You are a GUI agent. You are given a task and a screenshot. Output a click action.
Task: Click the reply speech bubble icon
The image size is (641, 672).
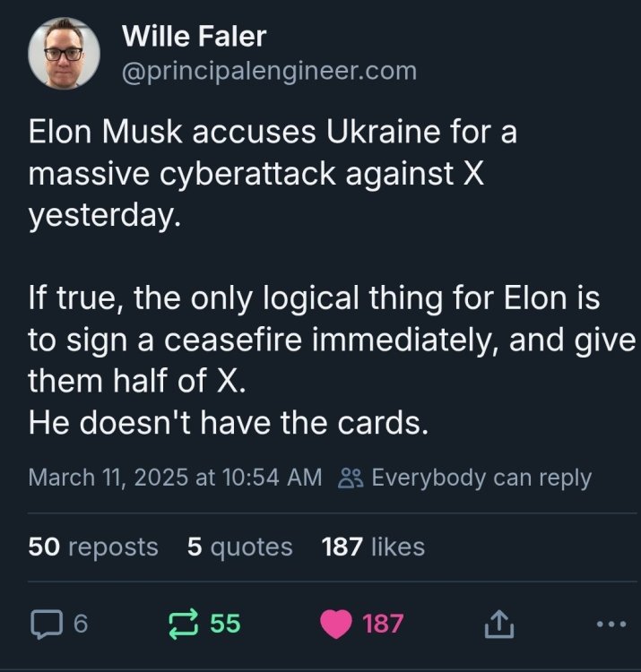point(43,624)
